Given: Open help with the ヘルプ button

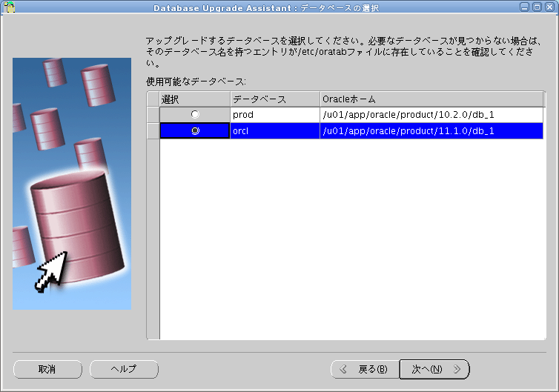Looking at the screenshot, I should click(x=124, y=369).
